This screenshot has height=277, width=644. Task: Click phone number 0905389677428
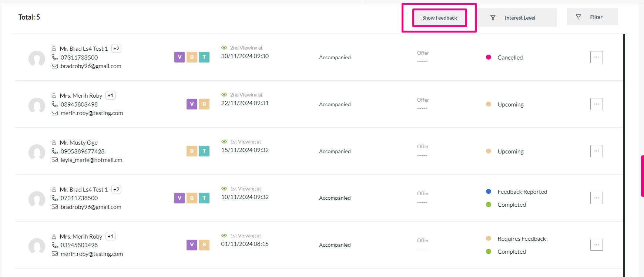pyautogui.click(x=83, y=151)
